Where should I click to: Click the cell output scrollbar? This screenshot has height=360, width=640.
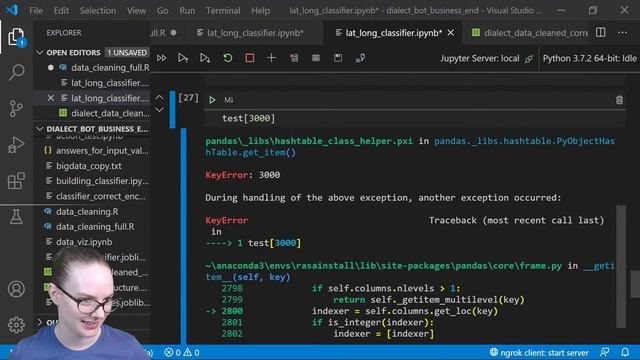[x=621, y=266]
